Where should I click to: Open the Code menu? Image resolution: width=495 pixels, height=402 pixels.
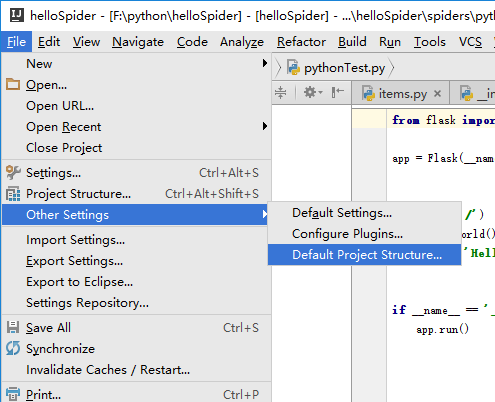(x=192, y=42)
